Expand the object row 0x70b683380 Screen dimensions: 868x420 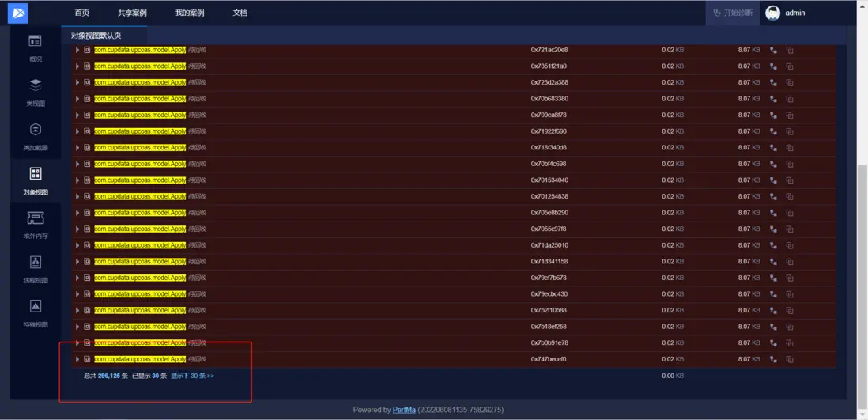click(77, 99)
